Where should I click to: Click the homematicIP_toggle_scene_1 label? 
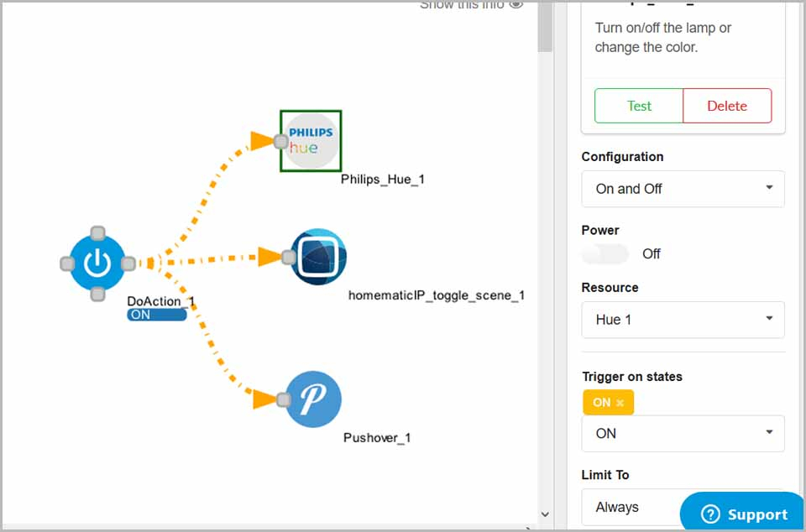[x=437, y=295]
